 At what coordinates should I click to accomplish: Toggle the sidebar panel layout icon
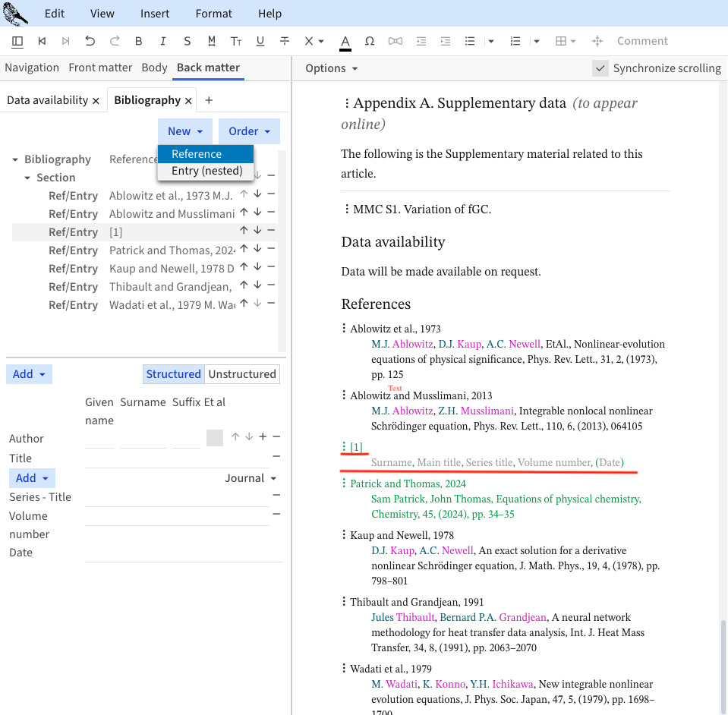[x=17, y=41]
